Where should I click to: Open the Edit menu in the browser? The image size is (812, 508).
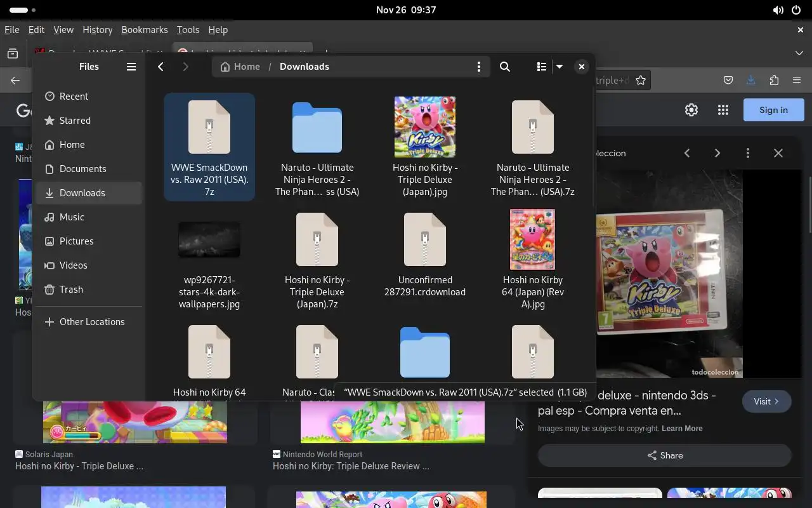click(36, 30)
